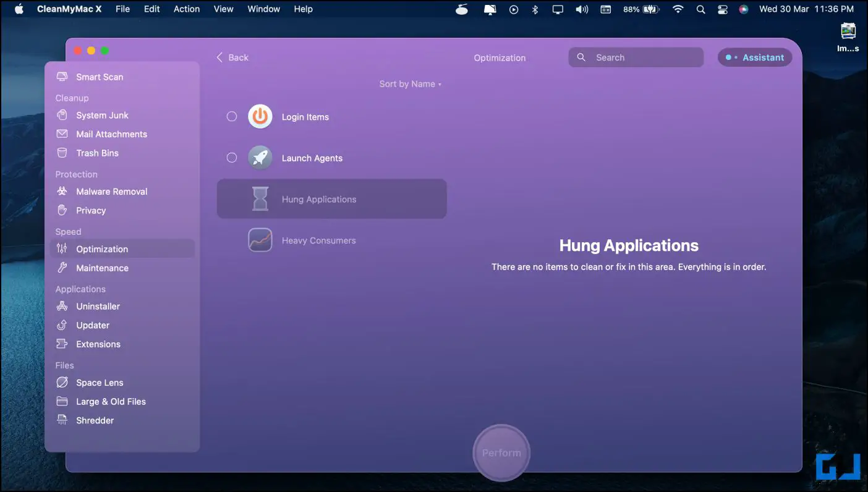The height and width of the screenshot is (492, 868).
Task: Open Wi-Fi status in the menu bar
Action: 678,9
